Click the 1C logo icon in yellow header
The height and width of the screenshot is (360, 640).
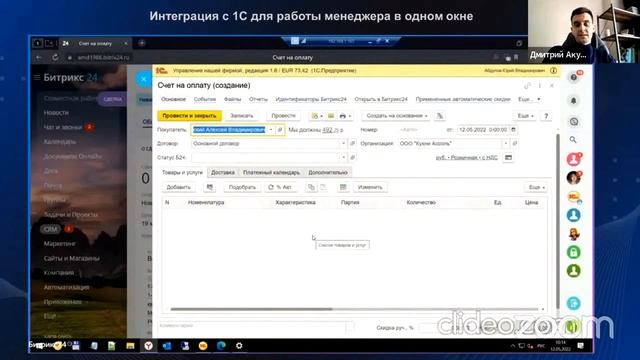[x=161, y=71]
